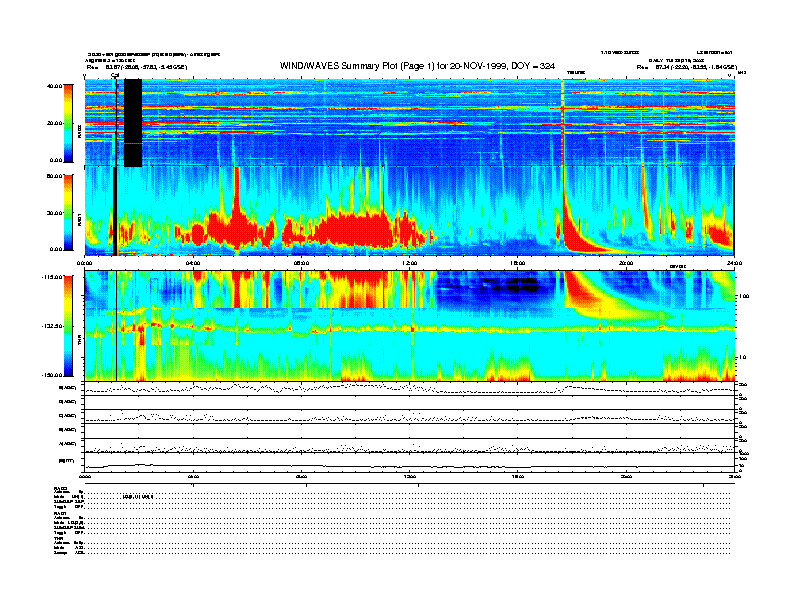The height and width of the screenshot is (612, 792).
Task: Click the TNR vertical axis label
Action: (x=79, y=342)
